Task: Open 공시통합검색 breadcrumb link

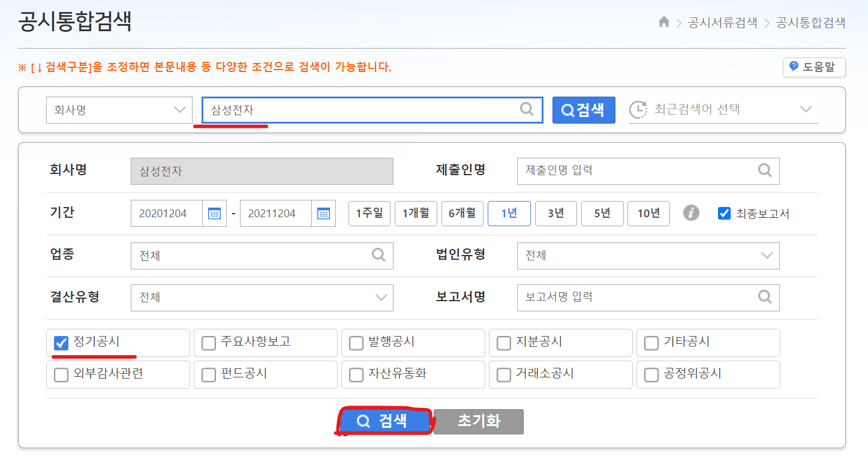Action: [x=810, y=23]
